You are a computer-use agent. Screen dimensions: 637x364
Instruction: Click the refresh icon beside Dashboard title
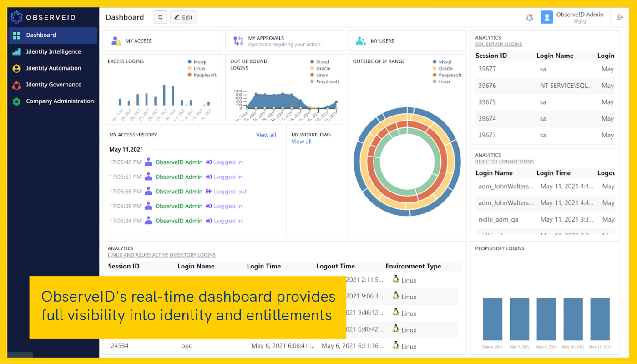click(160, 17)
